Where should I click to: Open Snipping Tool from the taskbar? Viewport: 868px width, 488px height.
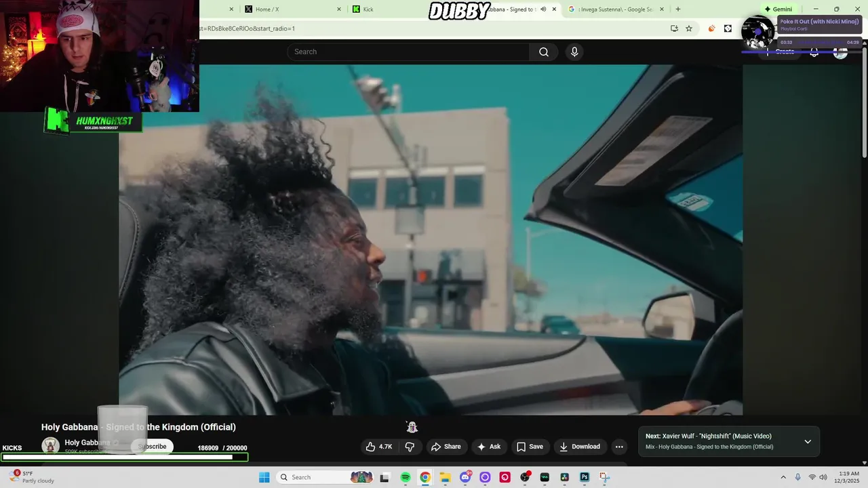(x=604, y=477)
